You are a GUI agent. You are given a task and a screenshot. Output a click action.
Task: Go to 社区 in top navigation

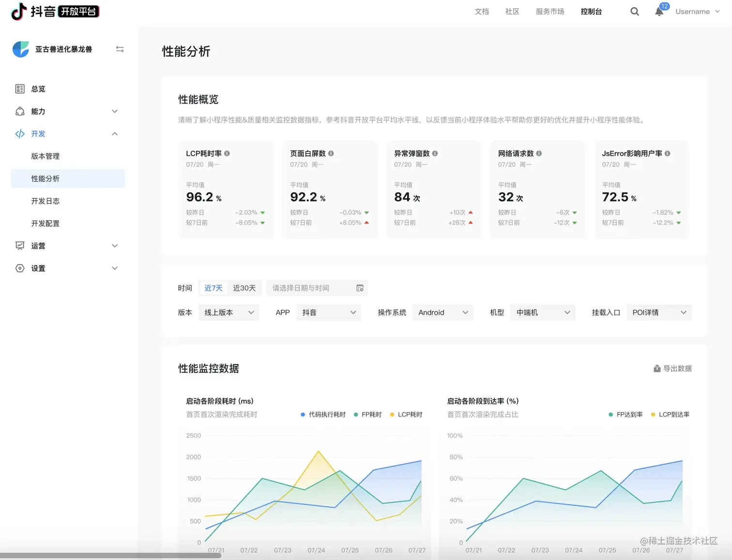(x=512, y=12)
